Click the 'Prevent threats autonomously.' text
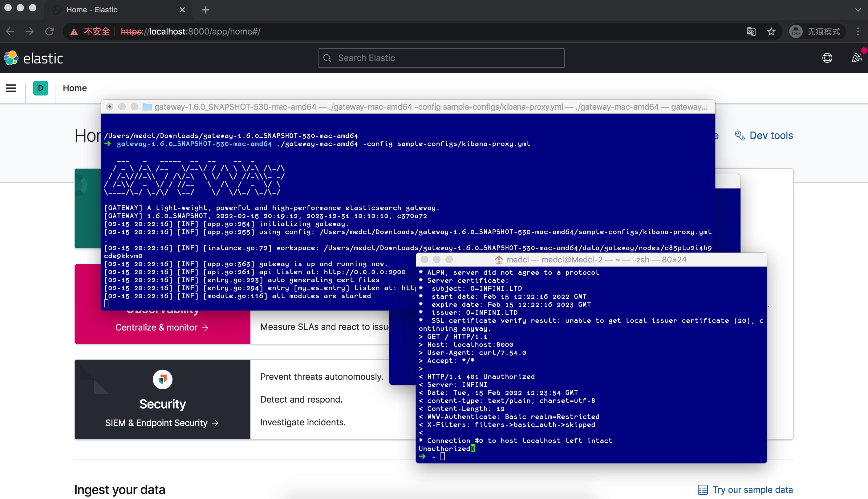This screenshot has width=868, height=499. coord(322,377)
